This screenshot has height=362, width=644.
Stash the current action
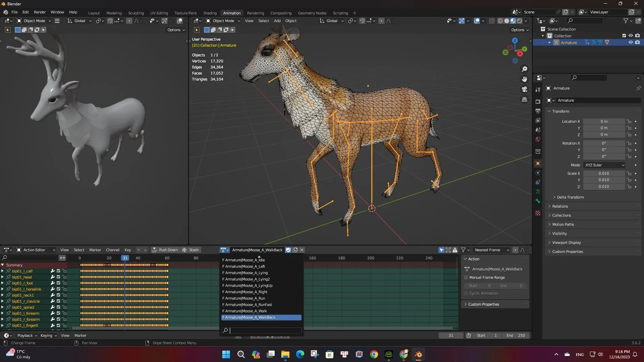click(191, 250)
